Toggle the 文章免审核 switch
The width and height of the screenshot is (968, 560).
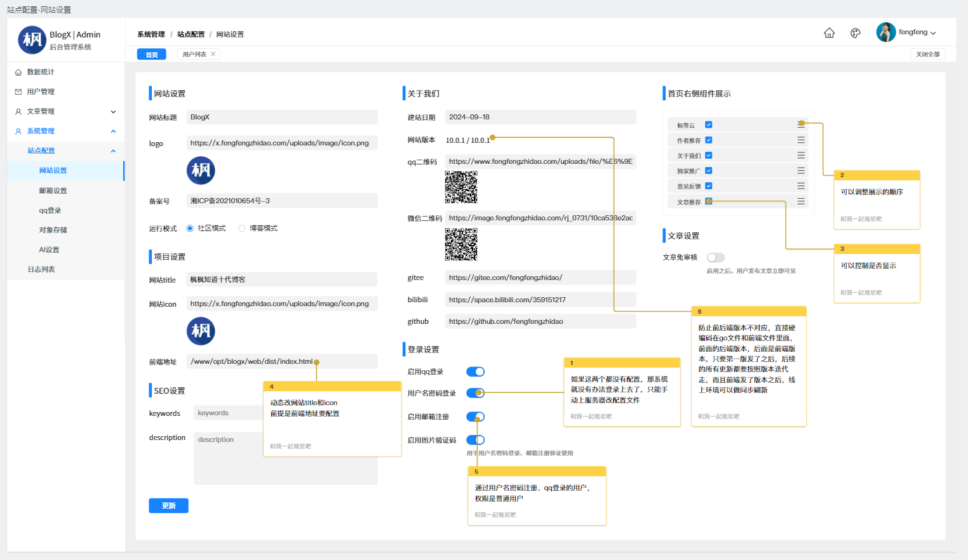coord(716,257)
